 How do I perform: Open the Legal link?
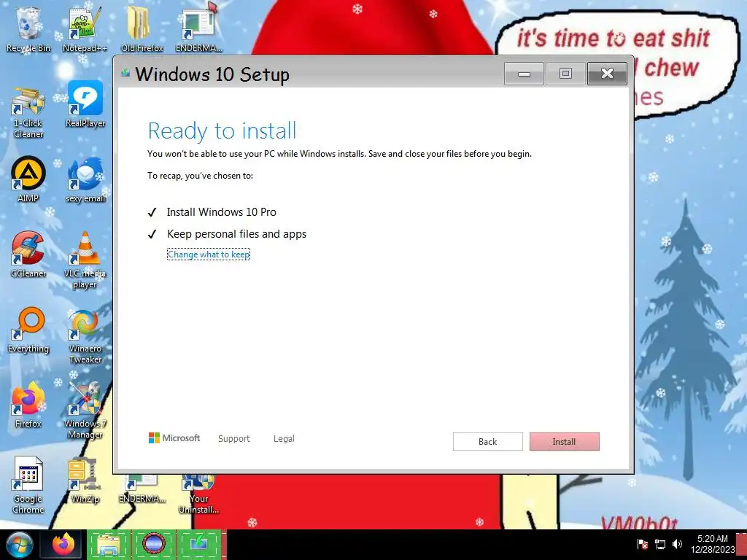pos(284,438)
